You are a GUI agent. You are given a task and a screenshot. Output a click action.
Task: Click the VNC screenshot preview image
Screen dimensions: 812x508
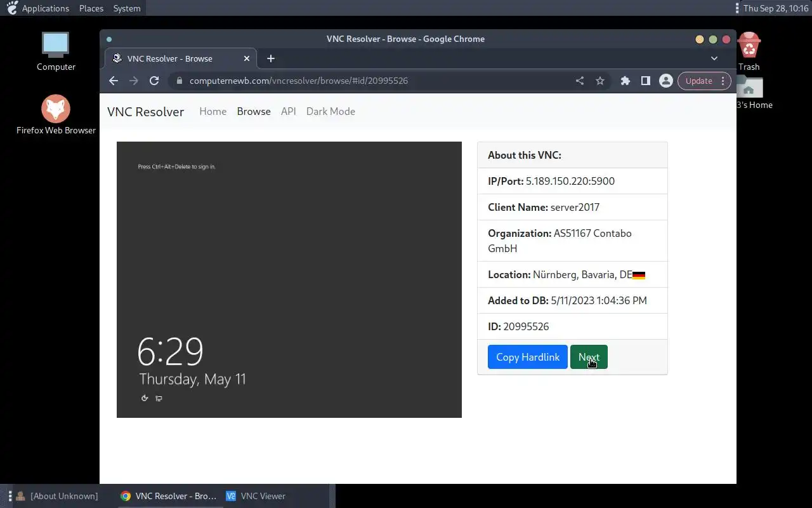(289, 279)
